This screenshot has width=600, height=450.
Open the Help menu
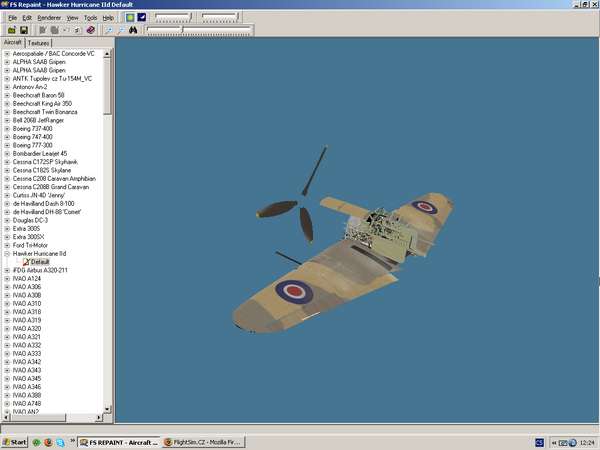tap(108, 18)
